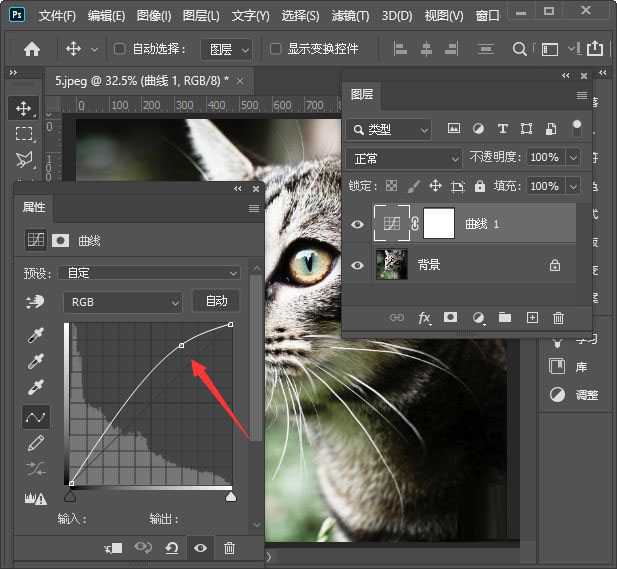Image resolution: width=617 pixels, height=569 pixels.
Task: Open the RGB channel dropdown
Action: (x=123, y=301)
